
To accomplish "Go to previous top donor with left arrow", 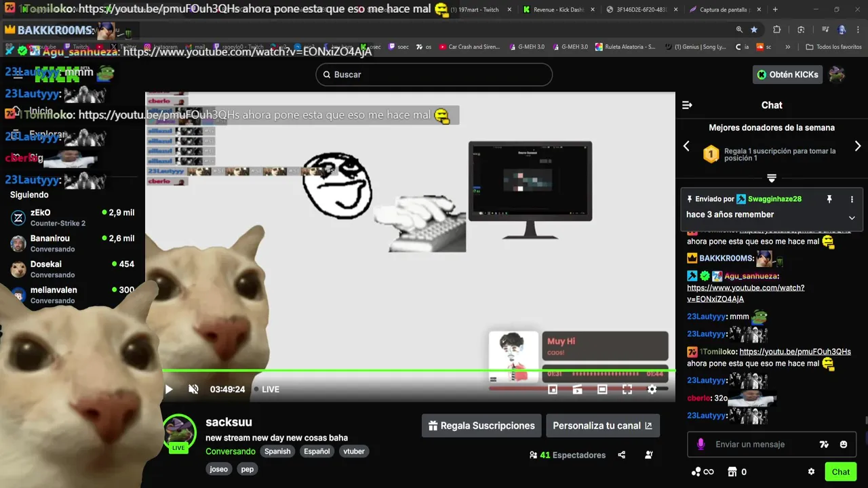I will click(686, 146).
